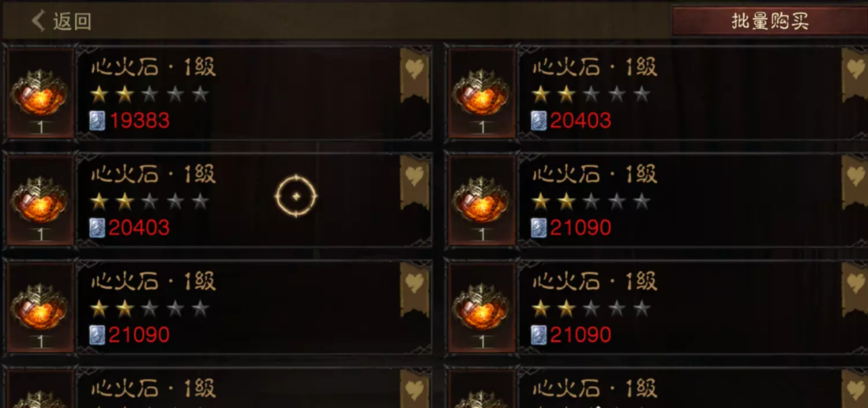Favorite the 19383 priced 心火石 listing
Screen dimensions: 868x408
point(415,75)
